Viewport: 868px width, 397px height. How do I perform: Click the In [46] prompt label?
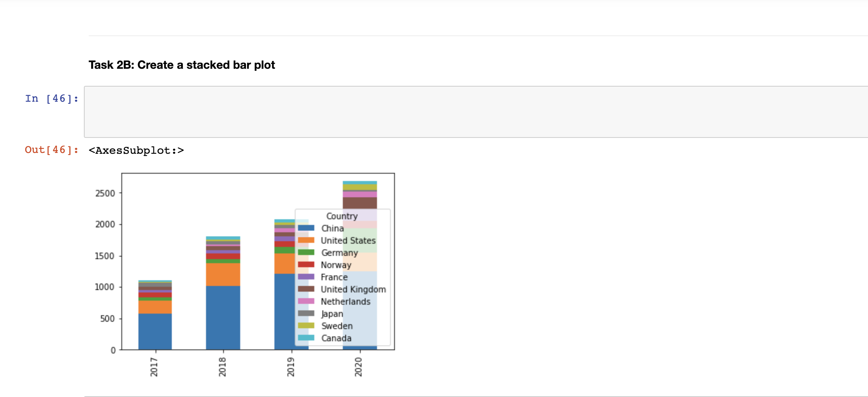(x=51, y=98)
